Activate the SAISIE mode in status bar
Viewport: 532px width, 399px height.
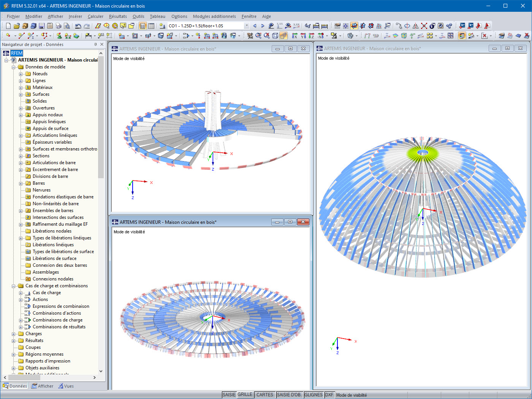[x=229, y=395]
